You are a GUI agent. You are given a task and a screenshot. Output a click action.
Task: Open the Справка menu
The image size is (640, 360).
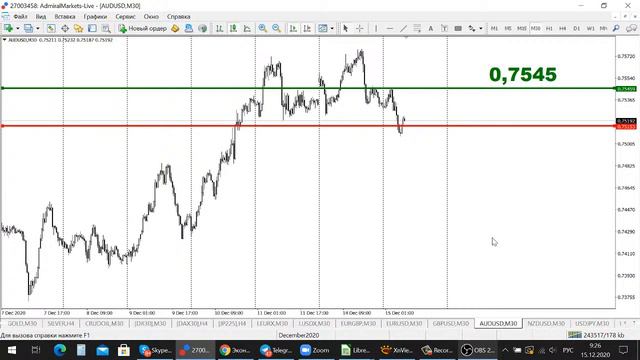178,17
